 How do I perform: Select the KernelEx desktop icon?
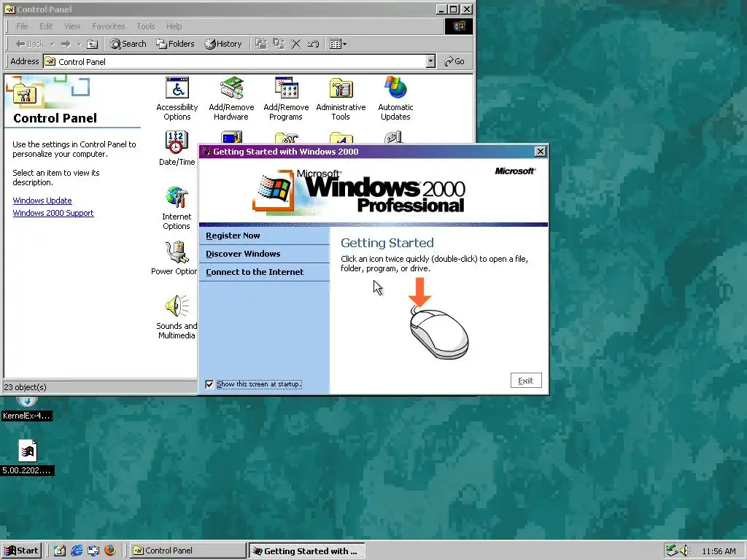26,410
